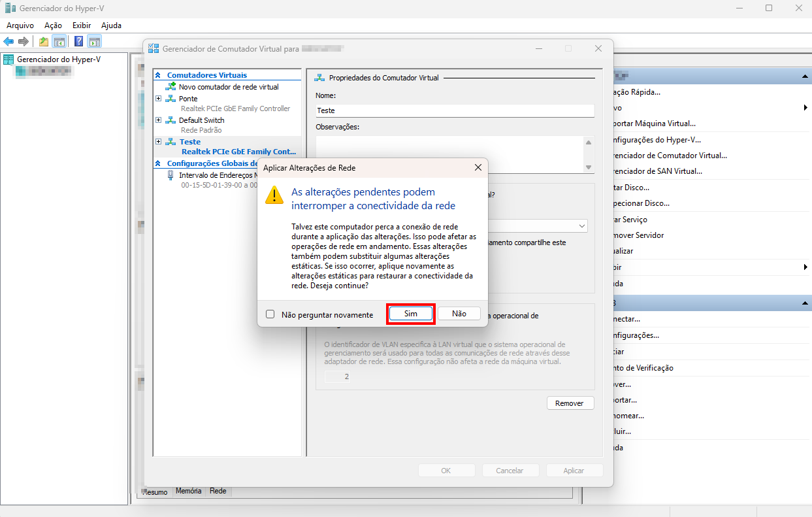Enable the Não perguntar novamente checkbox

pyautogui.click(x=270, y=314)
